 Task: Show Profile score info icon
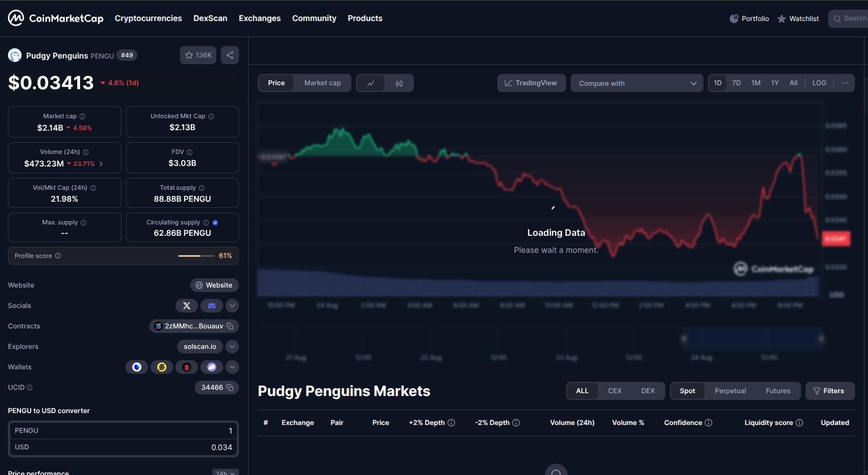[x=58, y=256]
